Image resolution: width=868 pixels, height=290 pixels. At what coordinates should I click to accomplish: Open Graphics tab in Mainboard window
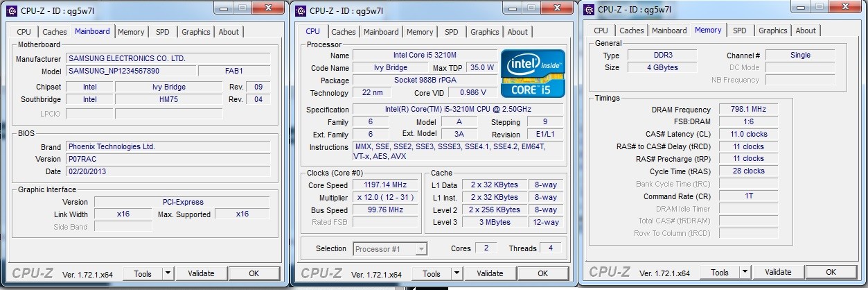coord(196,32)
